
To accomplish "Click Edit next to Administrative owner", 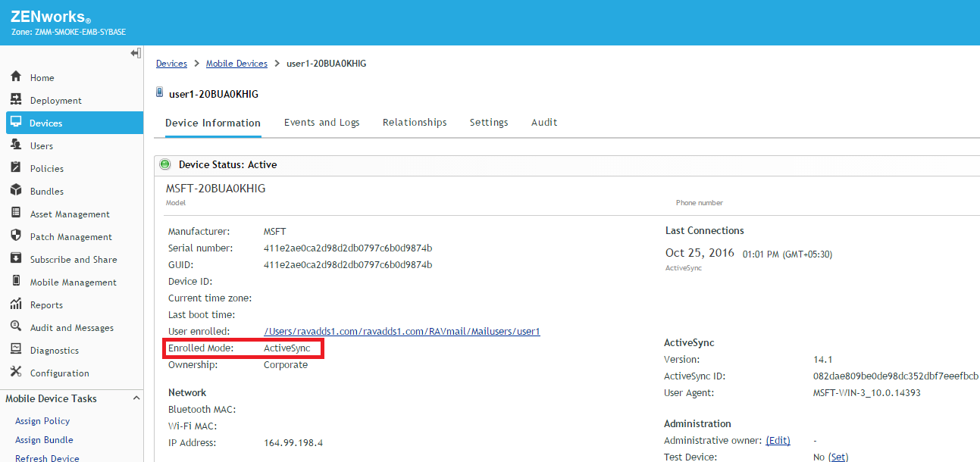I will tap(778, 441).
